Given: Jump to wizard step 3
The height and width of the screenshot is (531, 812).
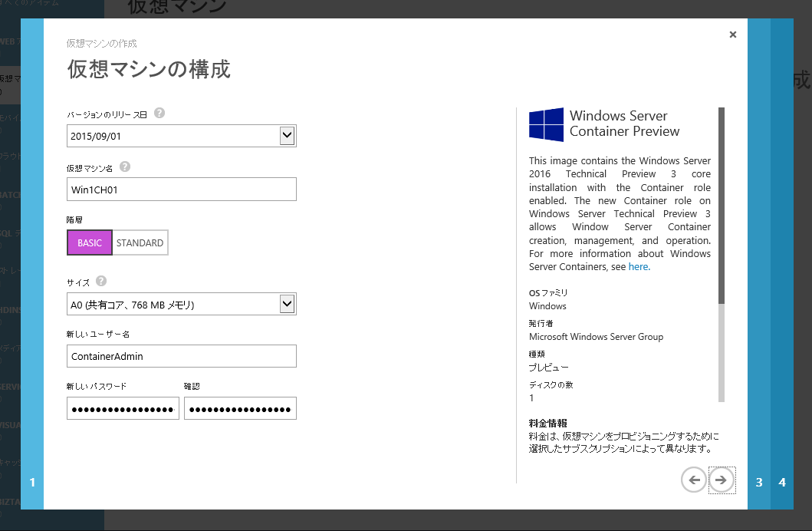Looking at the screenshot, I should pyautogui.click(x=759, y=483).
